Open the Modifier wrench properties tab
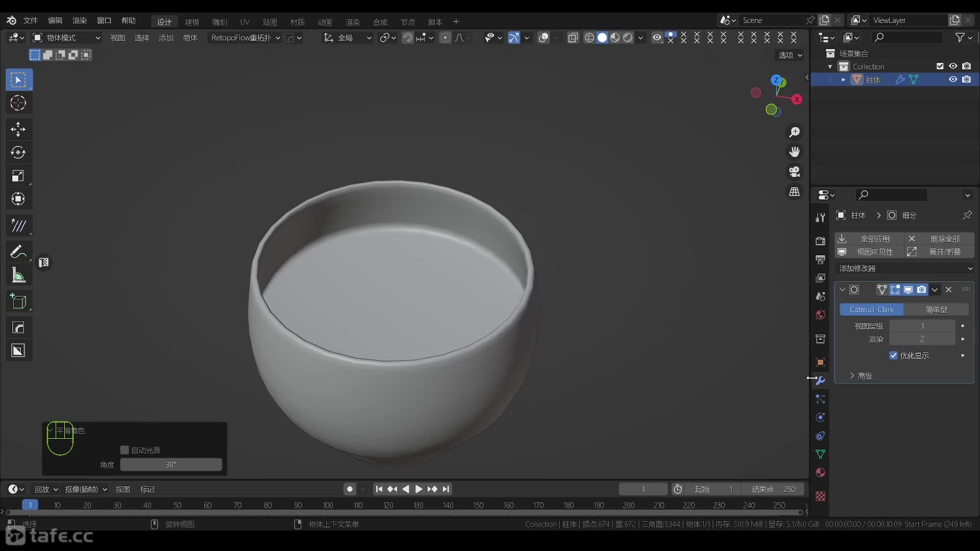Image resolution: width=980 pixels, height=551 pixels. click(x=820, y=381)
